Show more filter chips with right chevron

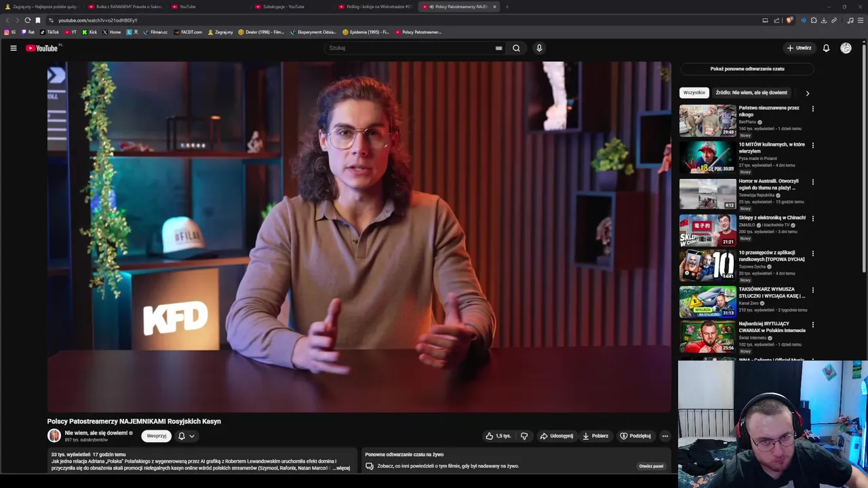point(807,93)
